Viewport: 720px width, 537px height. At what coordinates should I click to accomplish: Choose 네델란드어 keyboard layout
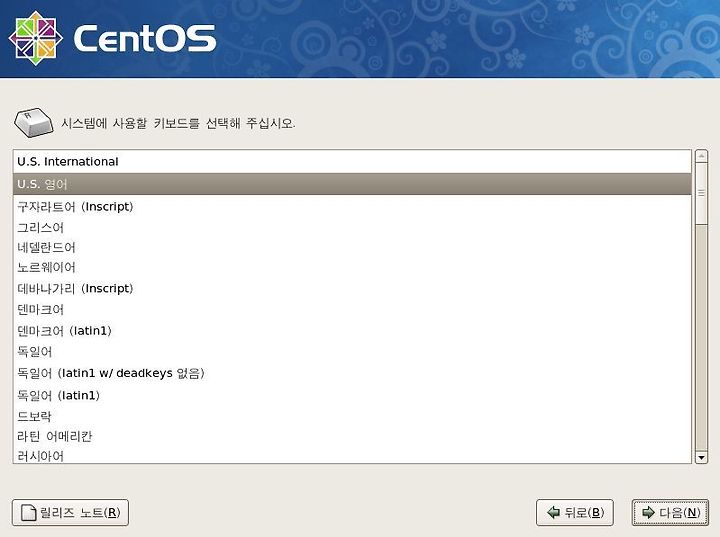(352, 248)
